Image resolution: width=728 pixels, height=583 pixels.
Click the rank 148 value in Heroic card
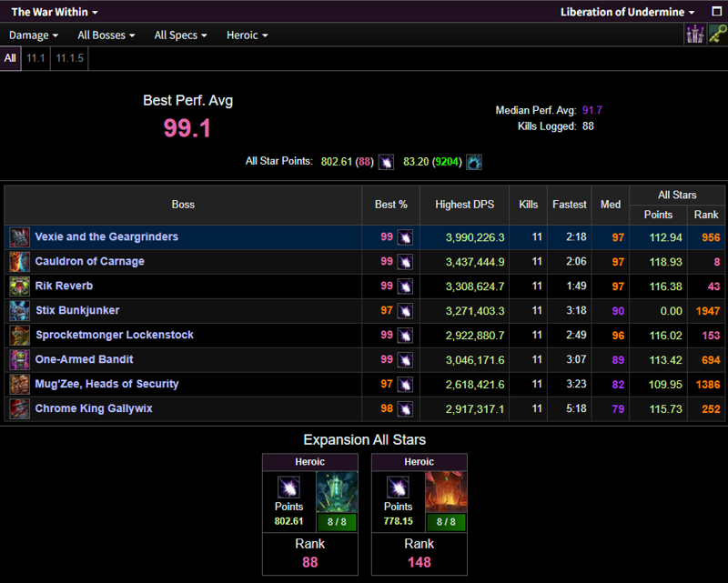(420, 562)
